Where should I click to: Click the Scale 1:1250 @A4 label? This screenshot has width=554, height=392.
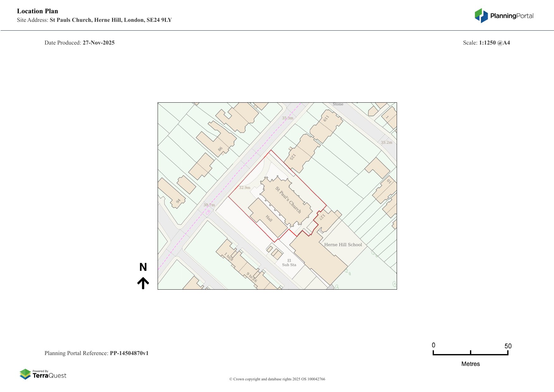pos(486,43)
